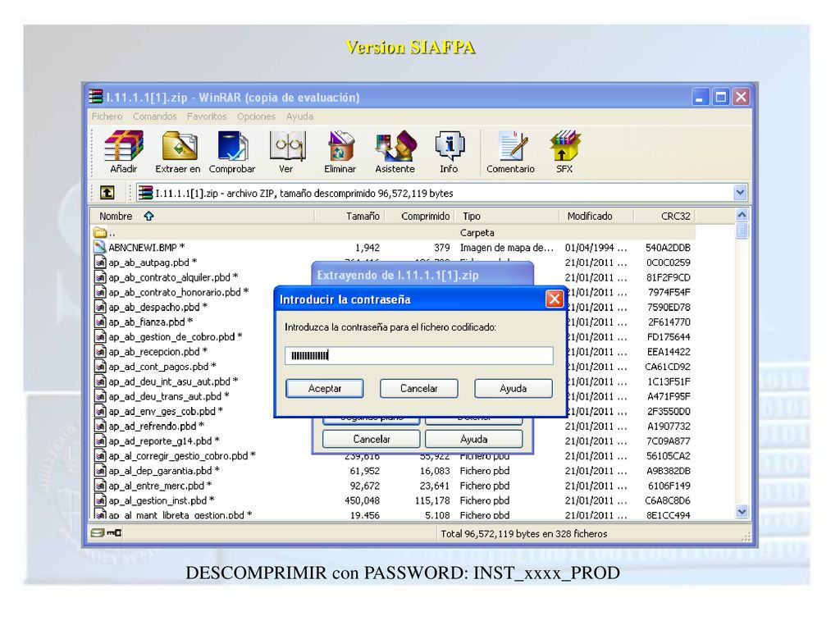Click Cancelar in the password dialog
Image resolution: width=840 pixels, height=630 pixels.
(419, 388)
